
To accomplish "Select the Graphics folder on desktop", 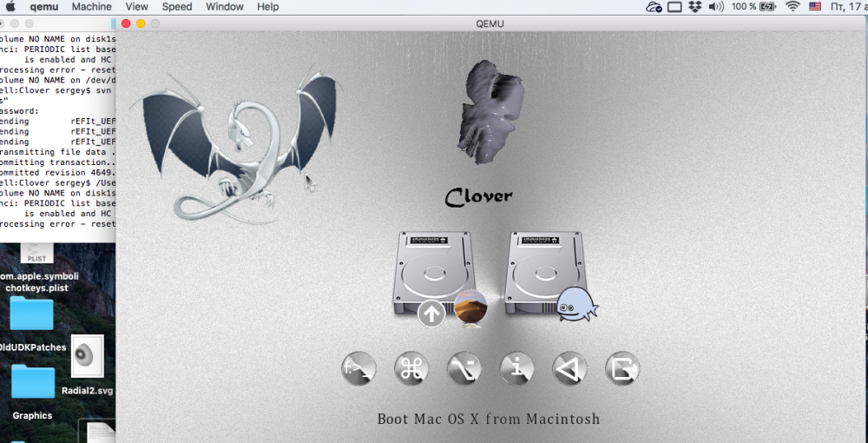I will pos(32,392).
